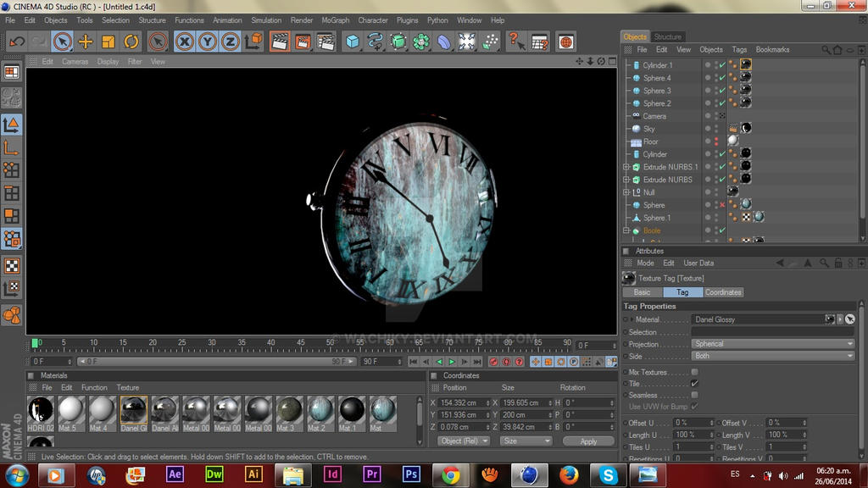Enable Texture mode checker icon
This screenshot has width=868, height=488.
(x=12, y=266)
